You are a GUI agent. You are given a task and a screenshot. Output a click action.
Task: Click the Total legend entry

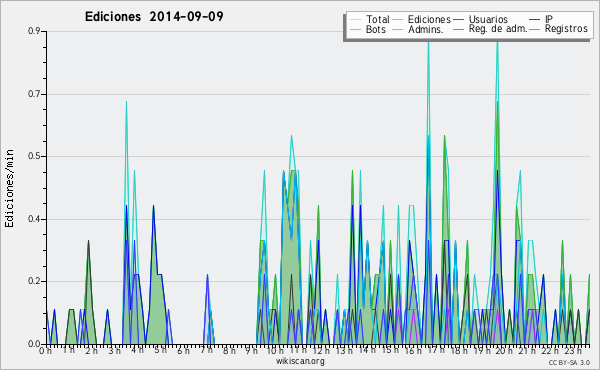[378, 19]
